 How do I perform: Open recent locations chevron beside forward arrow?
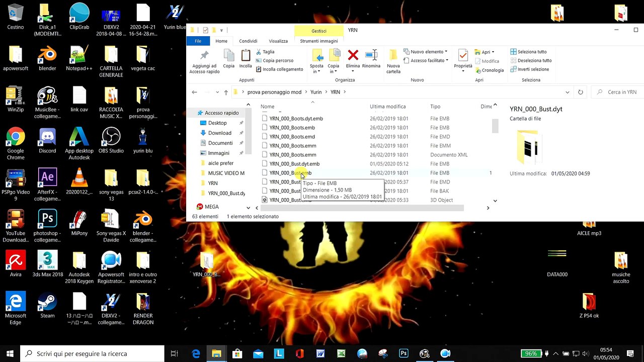click(217, 92)
